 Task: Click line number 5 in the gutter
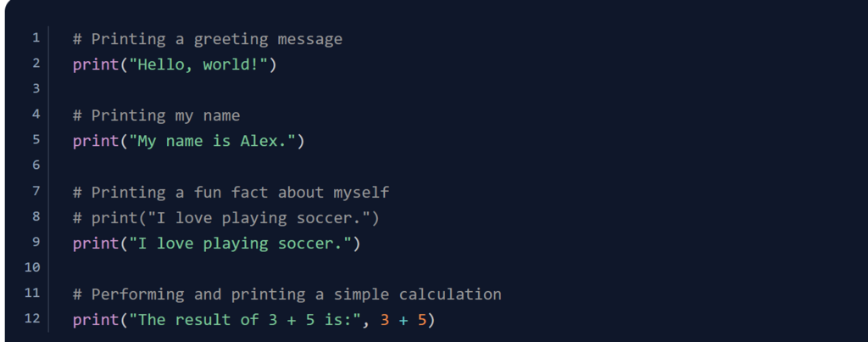(36, 140)
